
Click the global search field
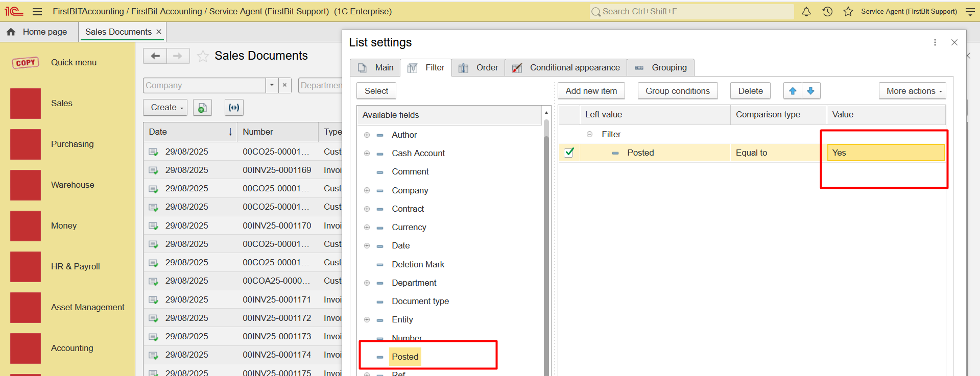click(x=691, y=11)
